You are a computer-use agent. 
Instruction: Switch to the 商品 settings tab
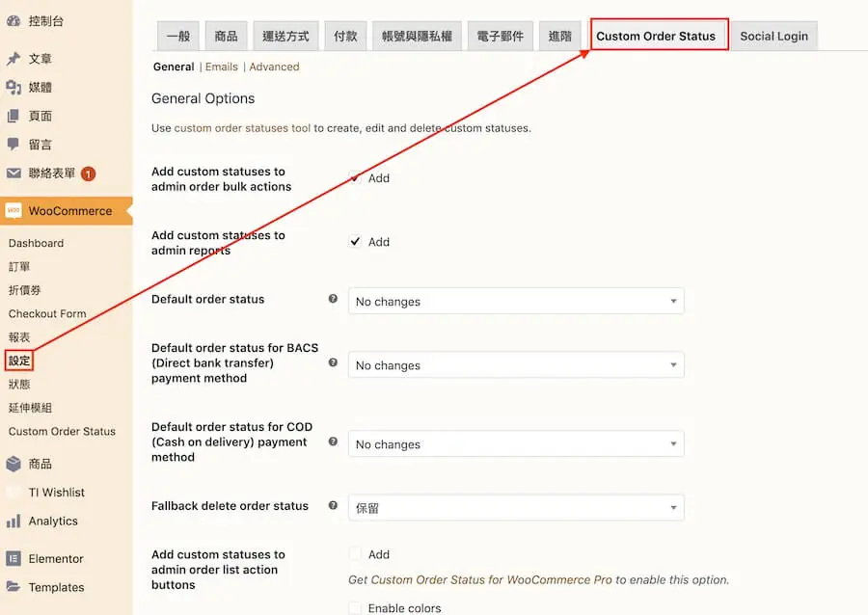226,36
